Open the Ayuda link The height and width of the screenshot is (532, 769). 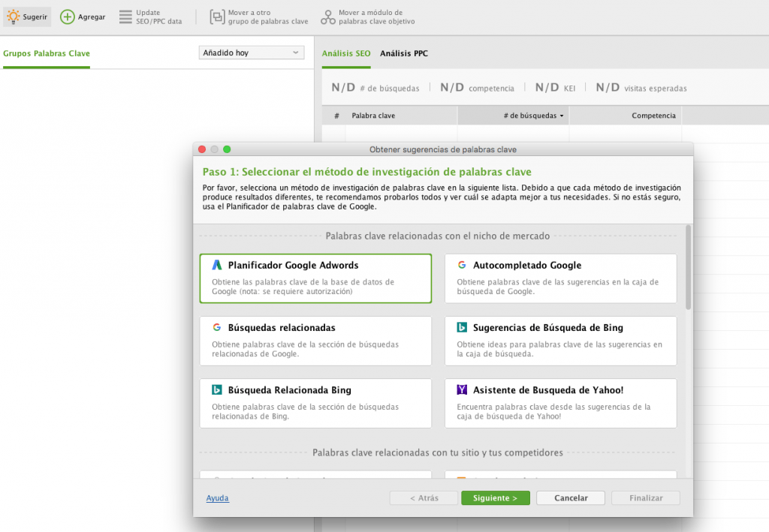point(217,497)
